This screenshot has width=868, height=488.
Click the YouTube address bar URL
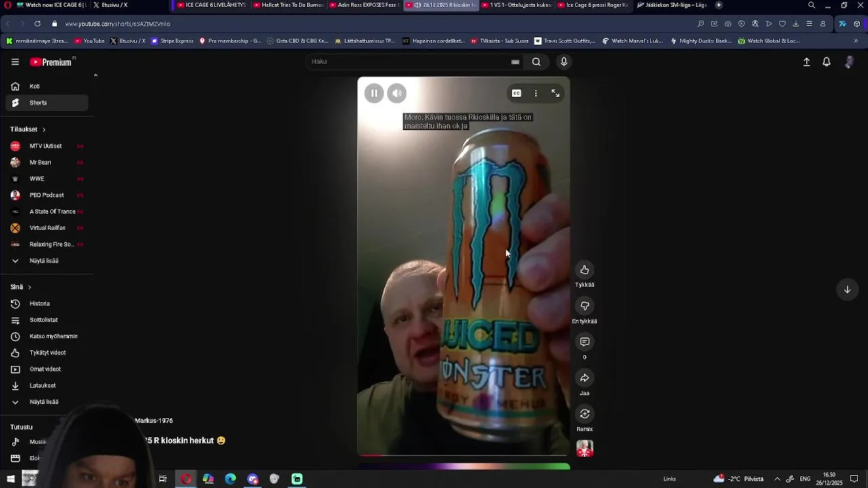click(117, 24)
